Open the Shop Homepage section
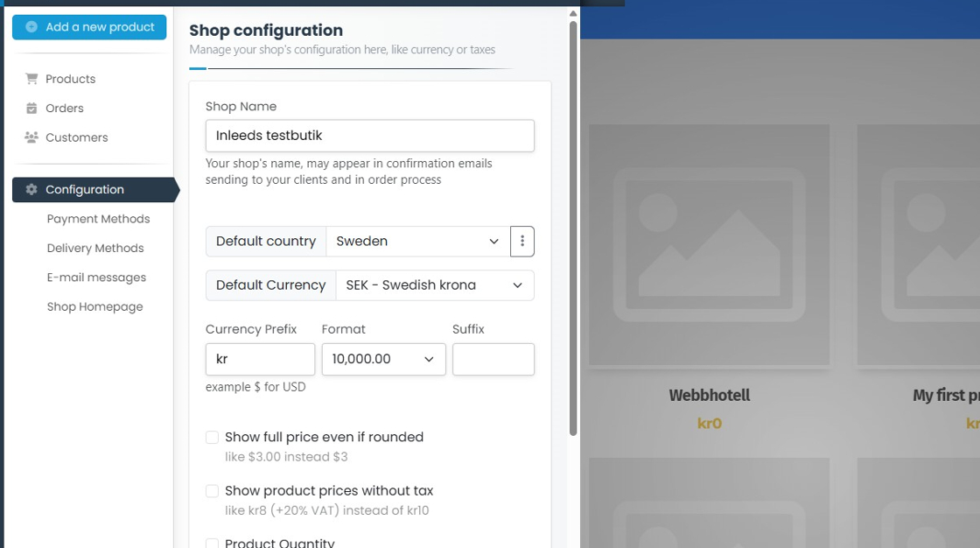This screenshot has width=980, height=548. click(94, 307)
